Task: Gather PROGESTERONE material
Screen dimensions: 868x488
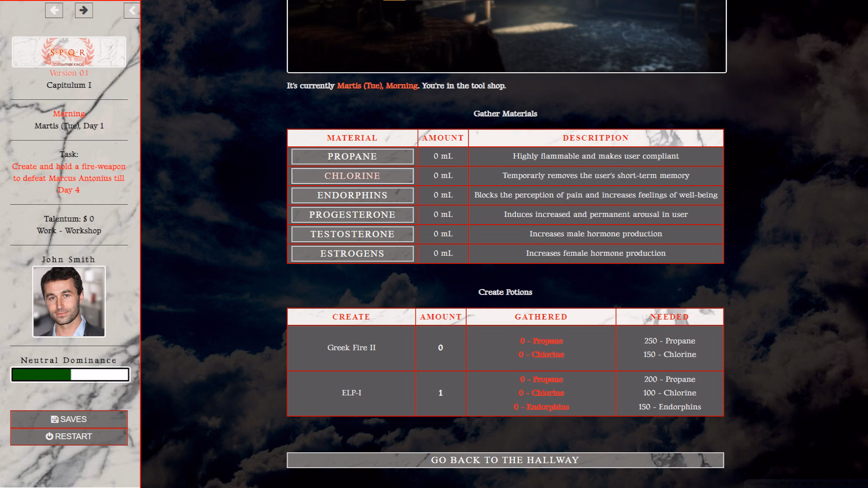Action: [x=352, y=215]
